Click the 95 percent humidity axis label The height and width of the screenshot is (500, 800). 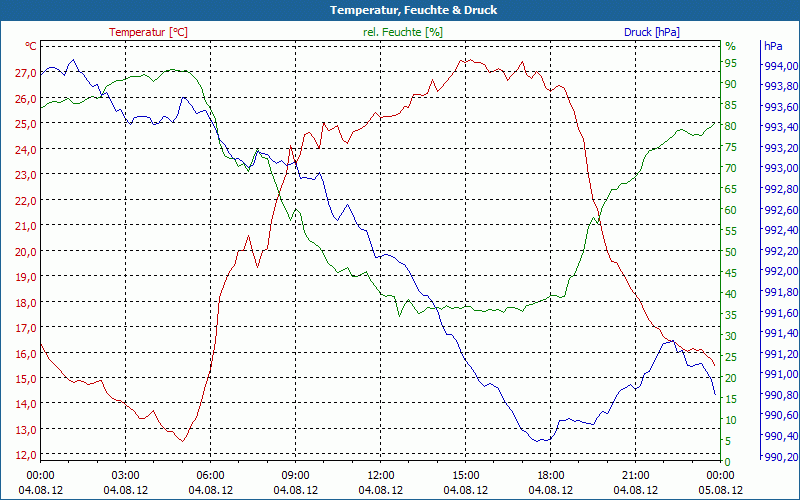pyautogui.click(x=731, y=63)
